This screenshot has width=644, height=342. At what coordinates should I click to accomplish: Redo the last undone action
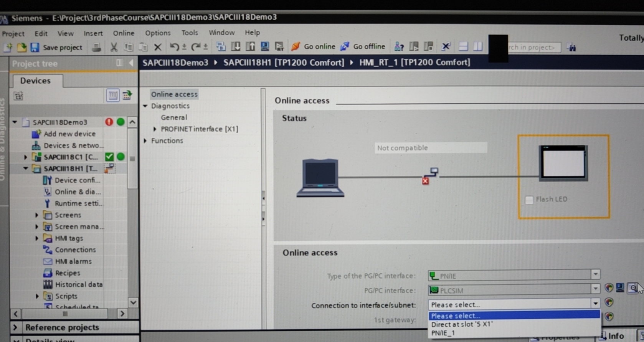coord(196,47)
